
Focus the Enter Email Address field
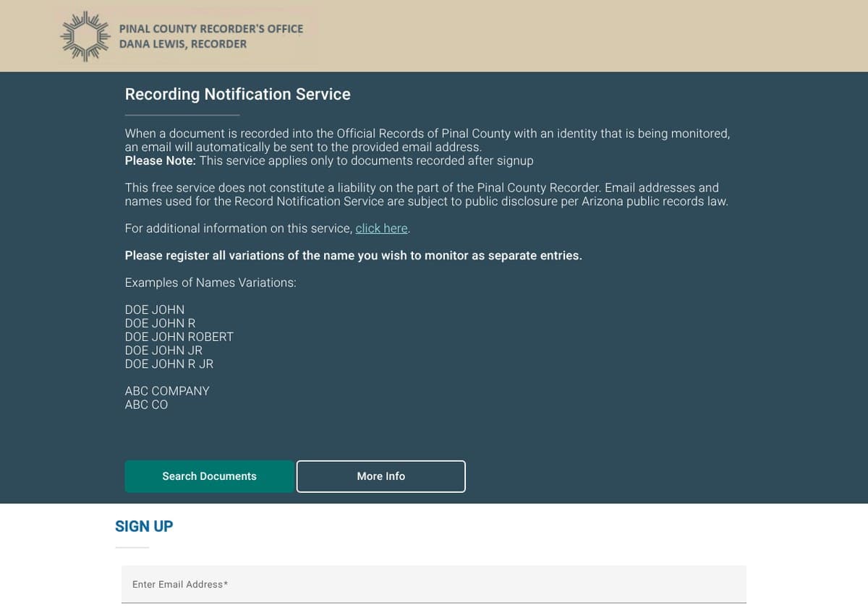[x=434, y=584]
